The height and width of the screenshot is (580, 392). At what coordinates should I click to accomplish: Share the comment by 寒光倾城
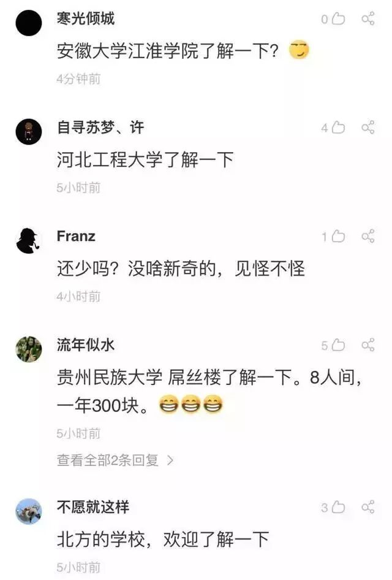tap(368, 18)
